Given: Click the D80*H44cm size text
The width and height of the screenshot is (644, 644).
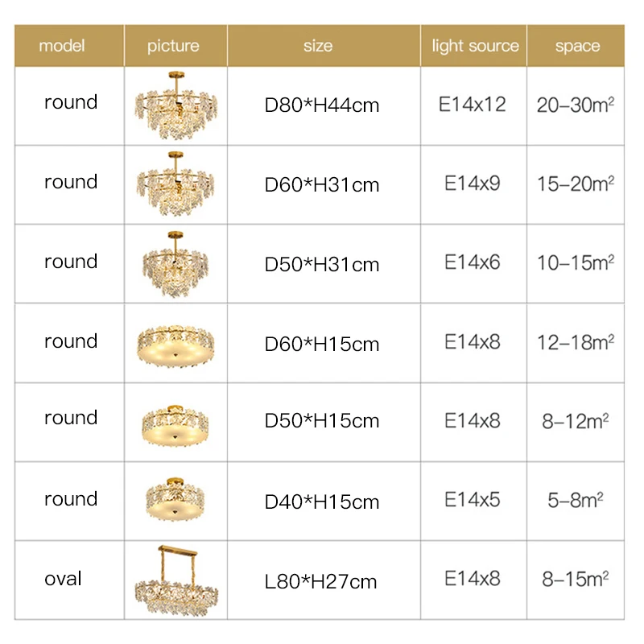Looking at the screenshot, I should (x=322, y=105).
